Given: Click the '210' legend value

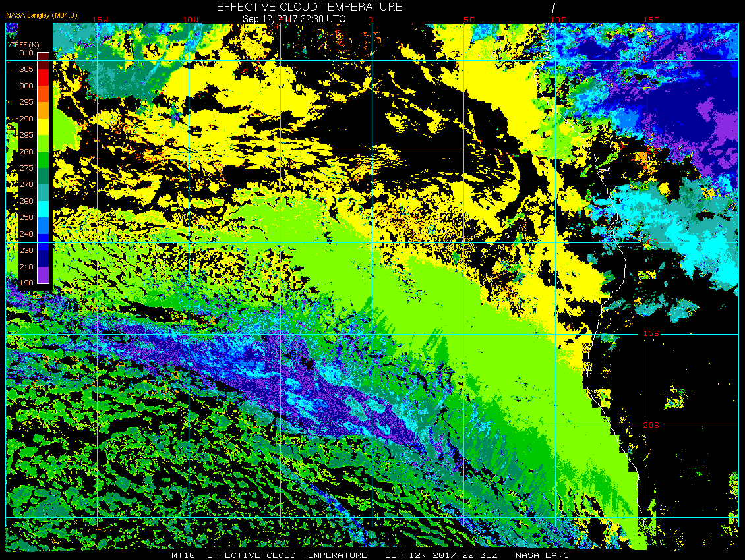Looking at the screenshot, I should [x=26, y=266].
